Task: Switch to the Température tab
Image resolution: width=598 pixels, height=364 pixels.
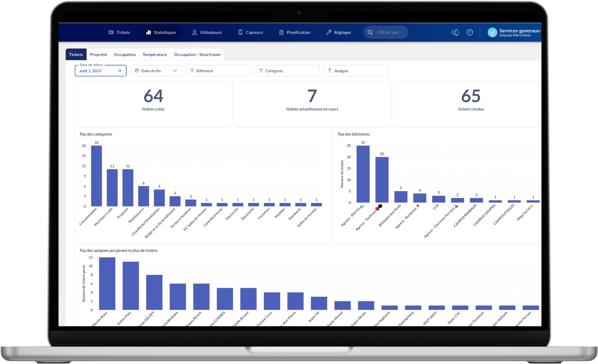Action: click(155, 54)
